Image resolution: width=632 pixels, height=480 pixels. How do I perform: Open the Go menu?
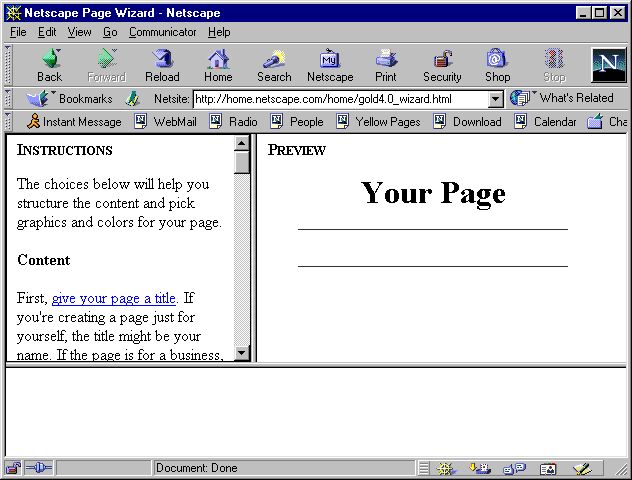point(110,32)
